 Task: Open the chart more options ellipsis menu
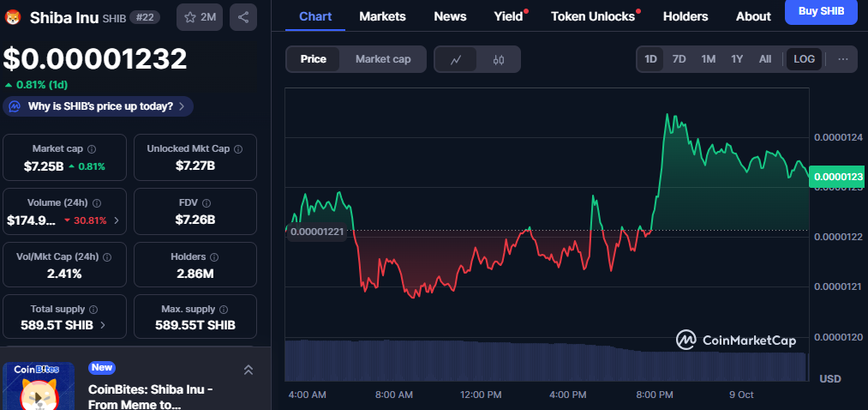(843, 59)
